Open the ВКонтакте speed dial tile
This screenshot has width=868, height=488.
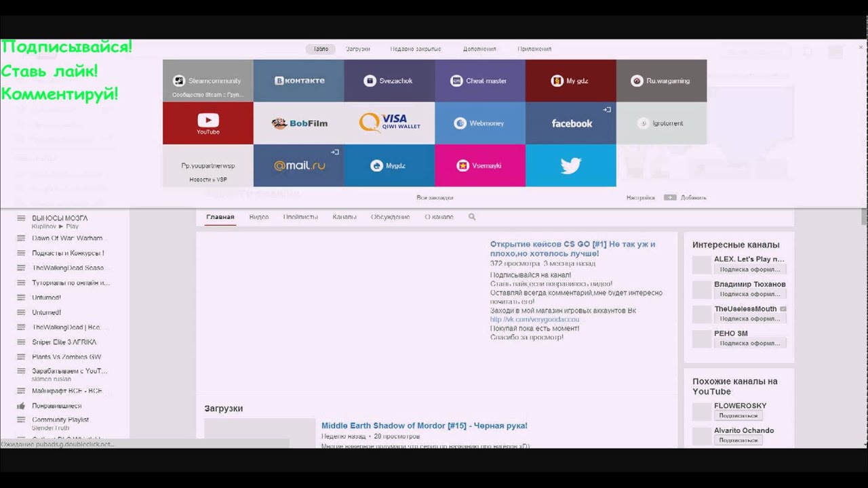pyautogui.click(x=299, y=81)
